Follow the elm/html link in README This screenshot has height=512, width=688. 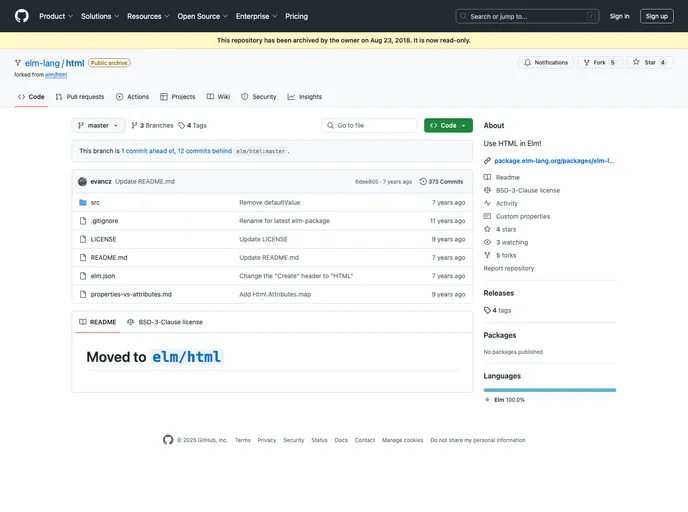pos(187,357)
